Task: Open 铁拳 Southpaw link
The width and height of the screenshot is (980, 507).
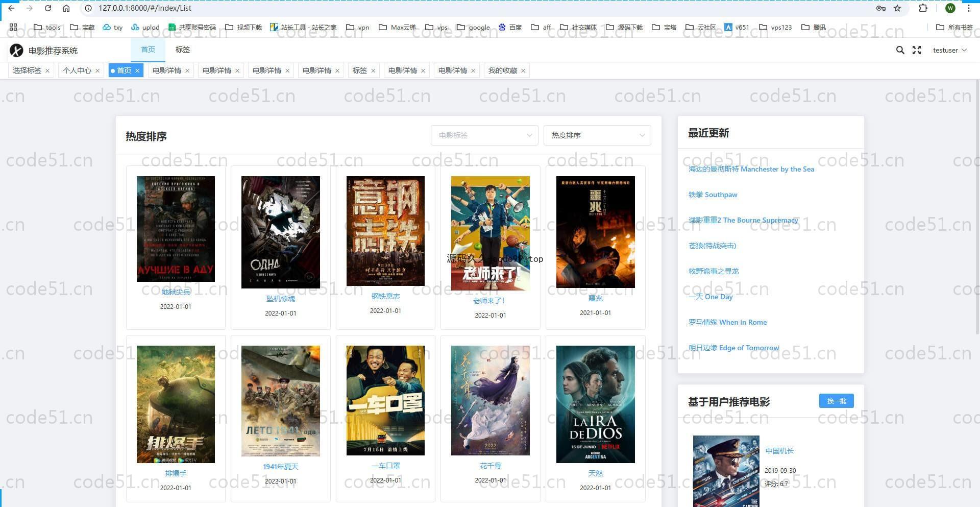Action: click(x=713, y=195)
